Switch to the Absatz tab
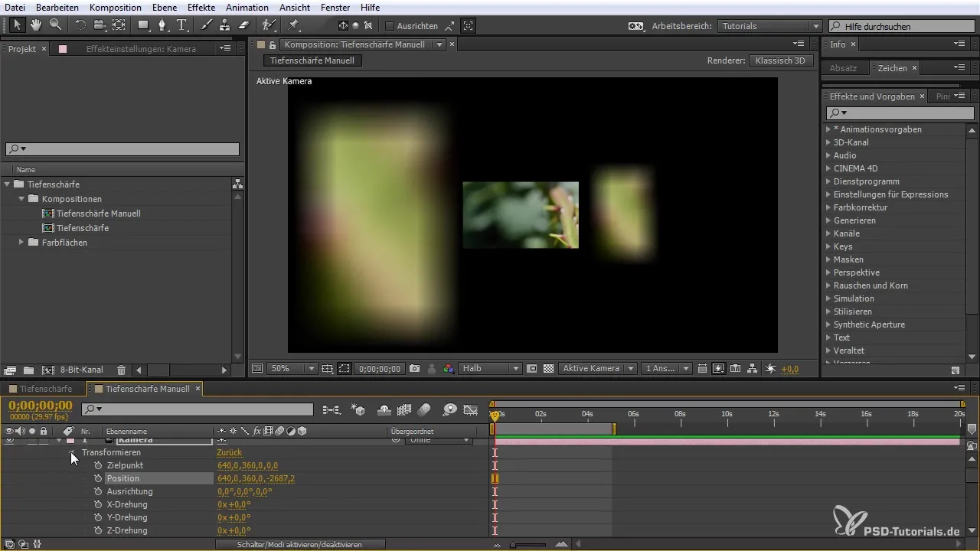The height and width of the screenshot is (551, 980). coord(844,68)
